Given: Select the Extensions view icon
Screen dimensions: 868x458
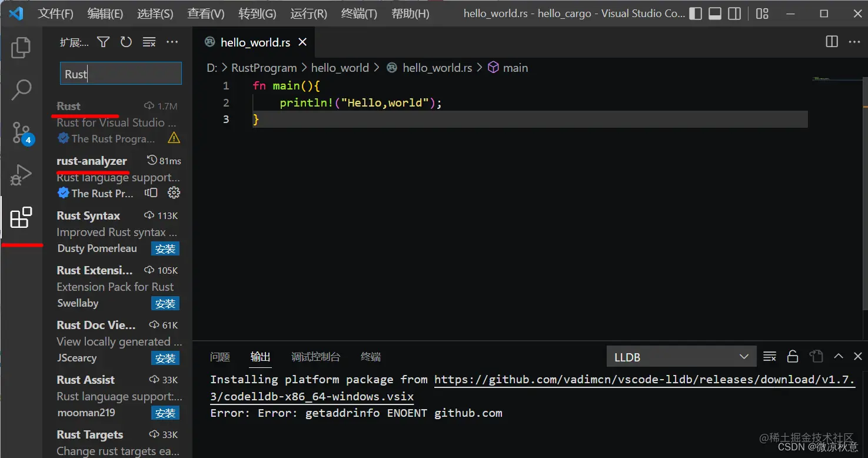Looking at the screenshot, I should (x=21, y=218).
